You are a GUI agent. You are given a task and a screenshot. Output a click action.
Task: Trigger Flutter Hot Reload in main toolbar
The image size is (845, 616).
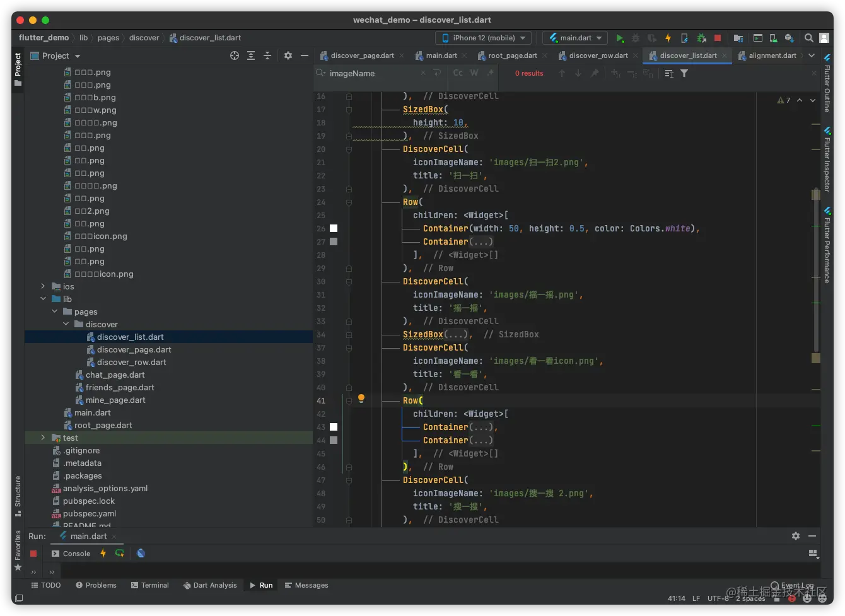(x=668, y=38)
